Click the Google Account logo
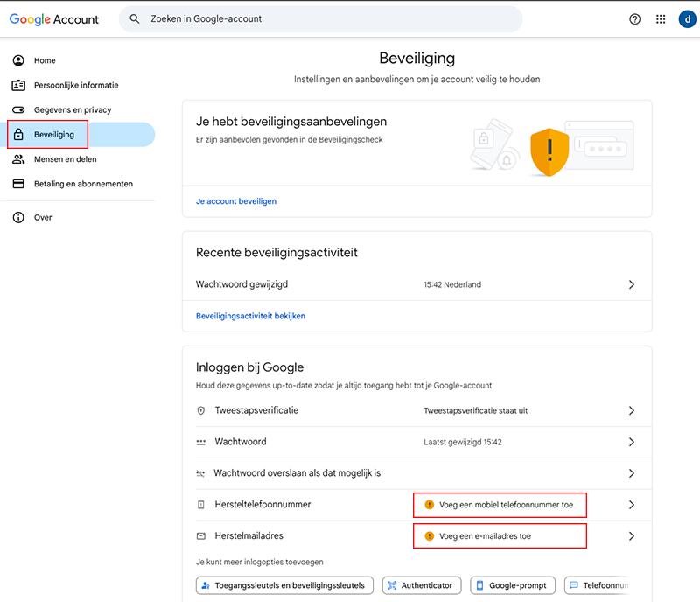 (54, 19)
